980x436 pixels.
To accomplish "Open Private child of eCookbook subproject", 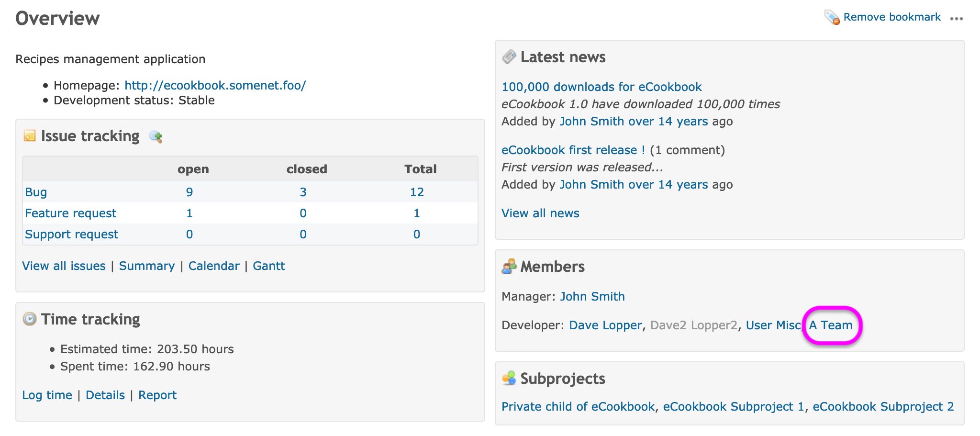I will [578, 406].
